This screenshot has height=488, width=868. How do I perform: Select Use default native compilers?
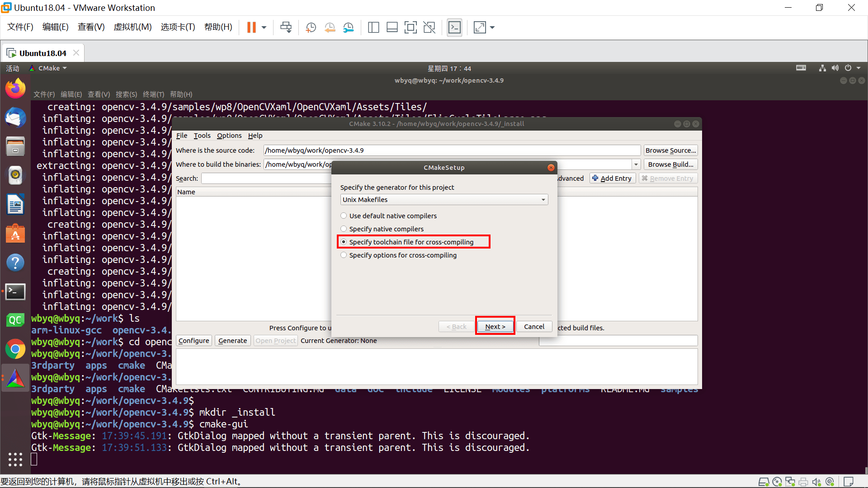(388, 216)
